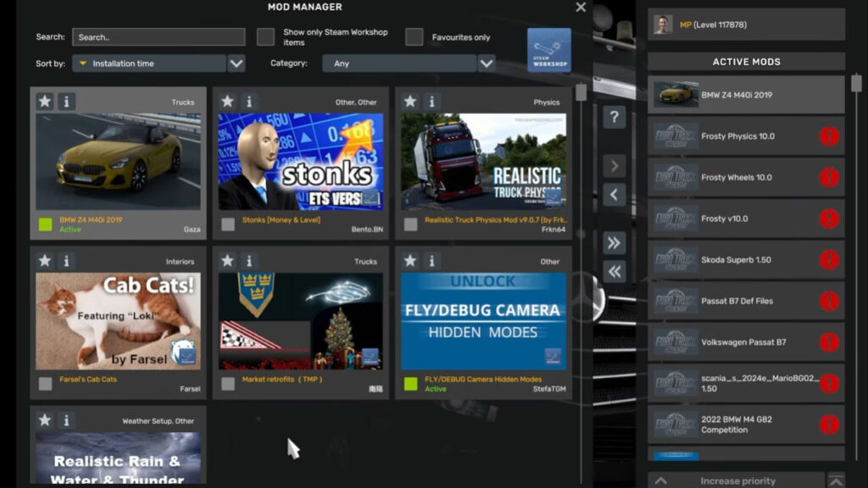Activate Stonks Money & Level checkbox
Viewport: 868px width, 488px height.
click(x=228, y=224)
